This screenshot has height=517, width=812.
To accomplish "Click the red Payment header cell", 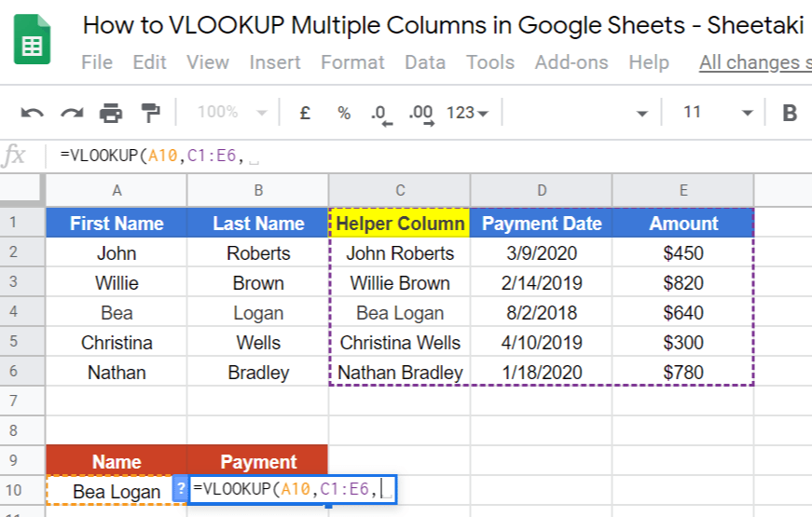I will tap(258, 460).
